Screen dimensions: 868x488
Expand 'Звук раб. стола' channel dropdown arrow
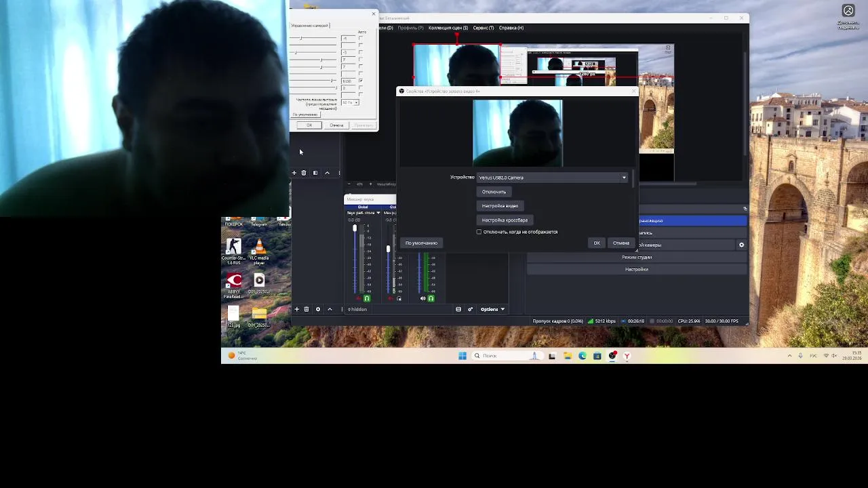(378, 213)
